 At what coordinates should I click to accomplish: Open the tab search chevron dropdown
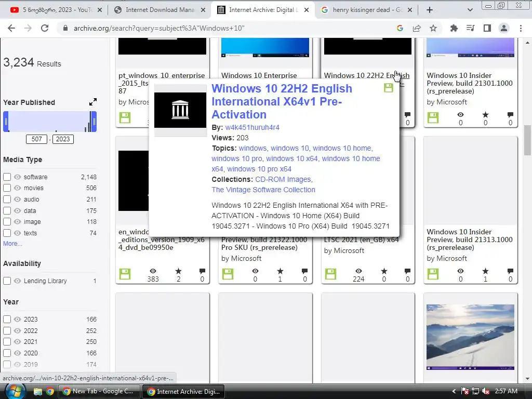coord(470,10)
